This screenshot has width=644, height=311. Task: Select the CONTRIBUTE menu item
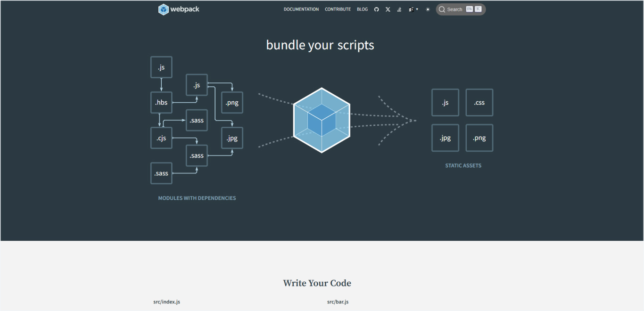[x=338, y=9]
